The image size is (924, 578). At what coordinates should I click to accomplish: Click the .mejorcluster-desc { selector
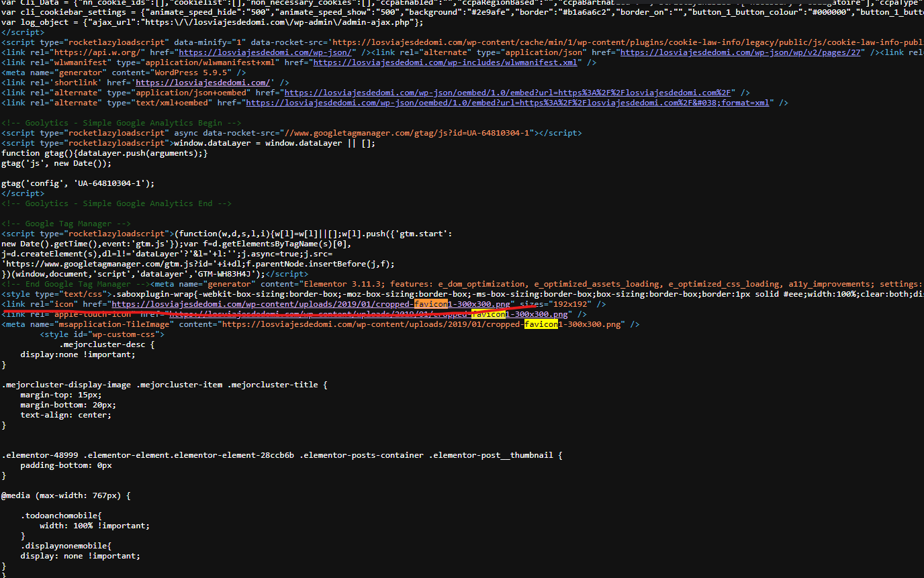tap(107, 344)
